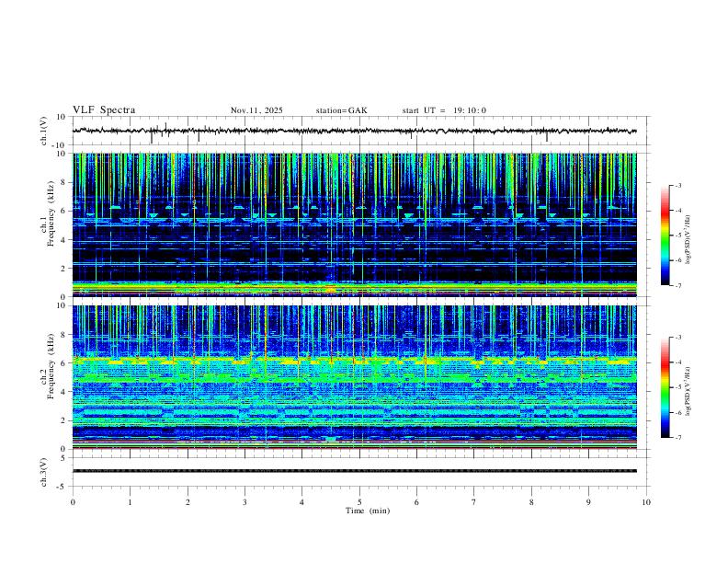Click the date 'Nov.11, 2025'

tap(256, 110)
